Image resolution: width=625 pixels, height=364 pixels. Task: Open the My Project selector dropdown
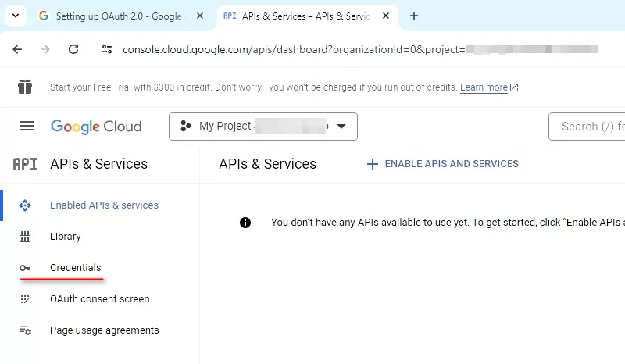(x=263, y=127)
